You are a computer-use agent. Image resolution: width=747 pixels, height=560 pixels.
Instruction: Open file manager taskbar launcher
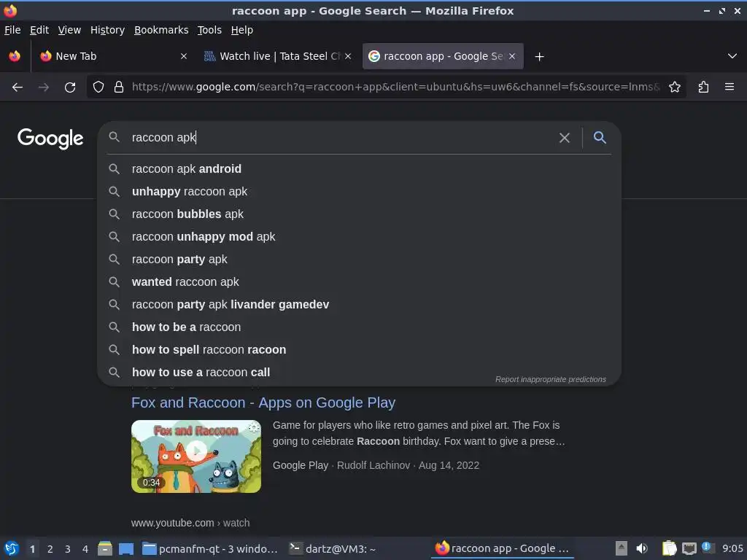click(x=105, y=549)
